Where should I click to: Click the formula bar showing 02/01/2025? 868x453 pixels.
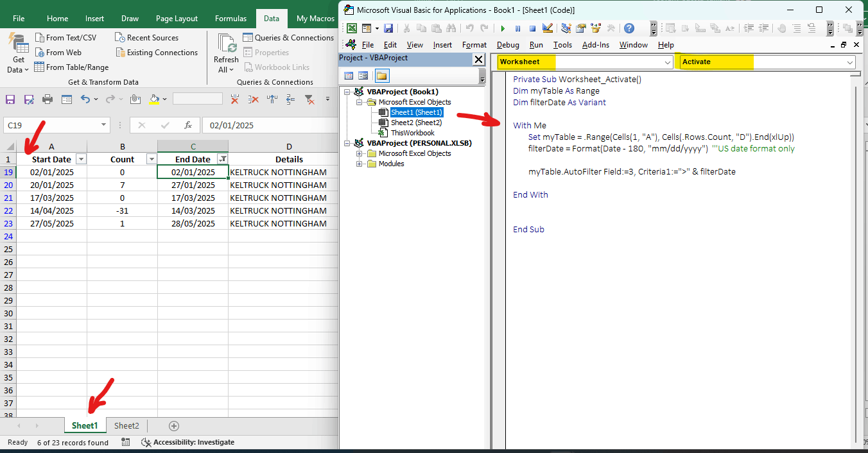(x=270, y=125)
